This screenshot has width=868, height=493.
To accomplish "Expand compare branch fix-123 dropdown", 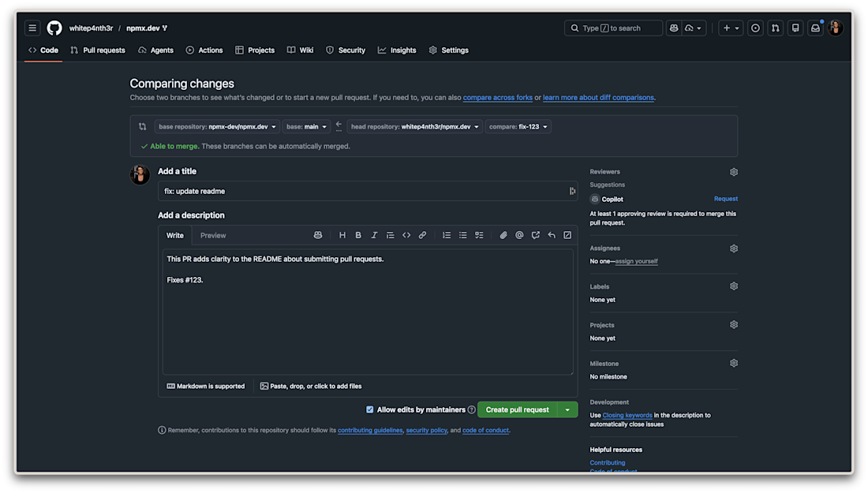I will coord(518,127).
